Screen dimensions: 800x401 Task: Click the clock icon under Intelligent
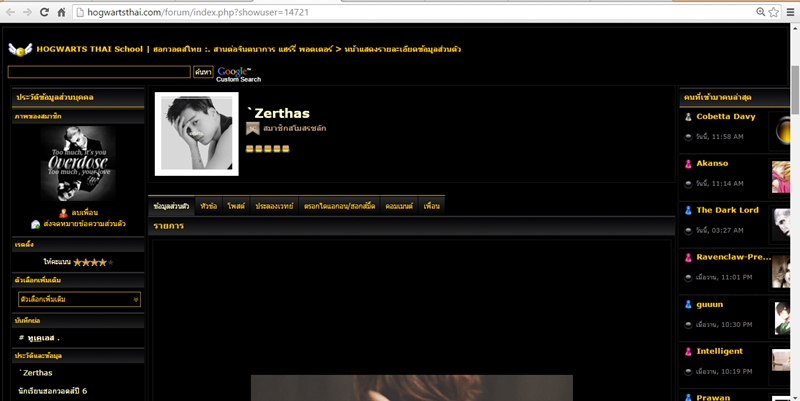pyautogui.click(x=688, y=371)
